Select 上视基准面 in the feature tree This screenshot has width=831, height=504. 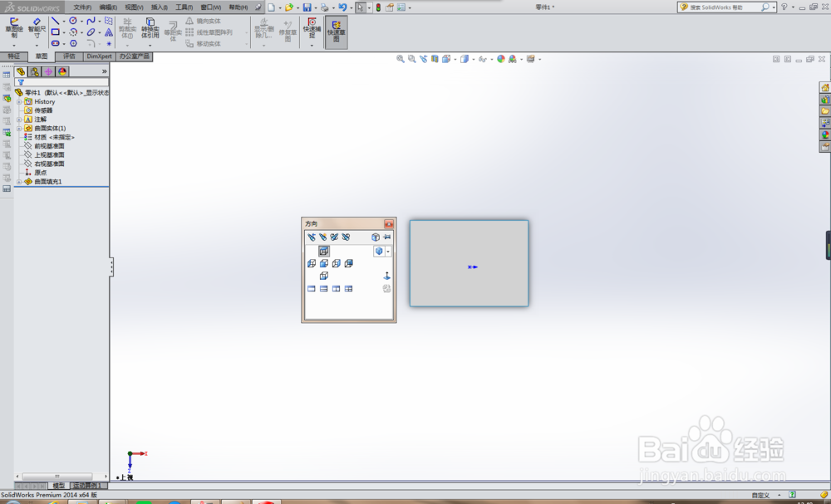click(x=49, y=155)
